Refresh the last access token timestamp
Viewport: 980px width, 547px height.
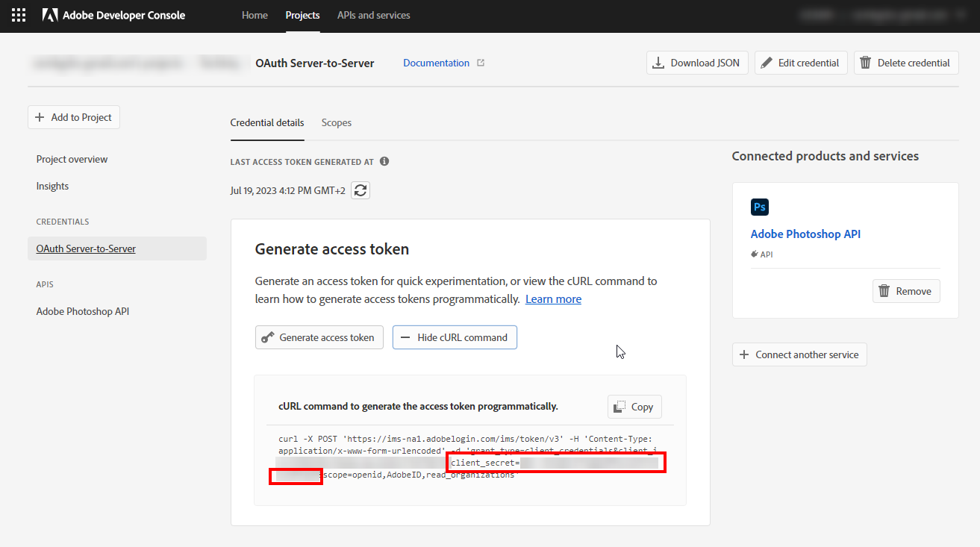[x=361, y=190]
